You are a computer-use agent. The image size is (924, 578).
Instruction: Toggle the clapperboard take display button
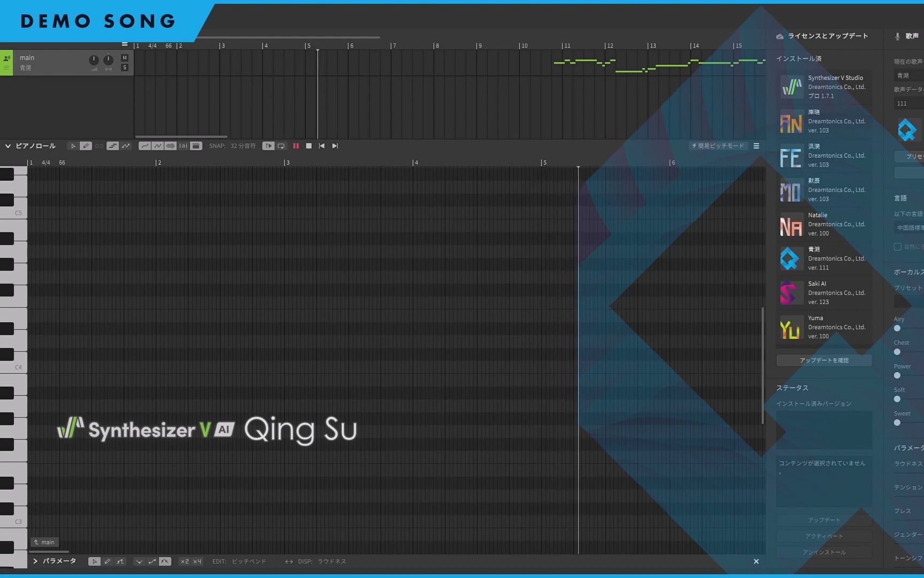point(196,146)
